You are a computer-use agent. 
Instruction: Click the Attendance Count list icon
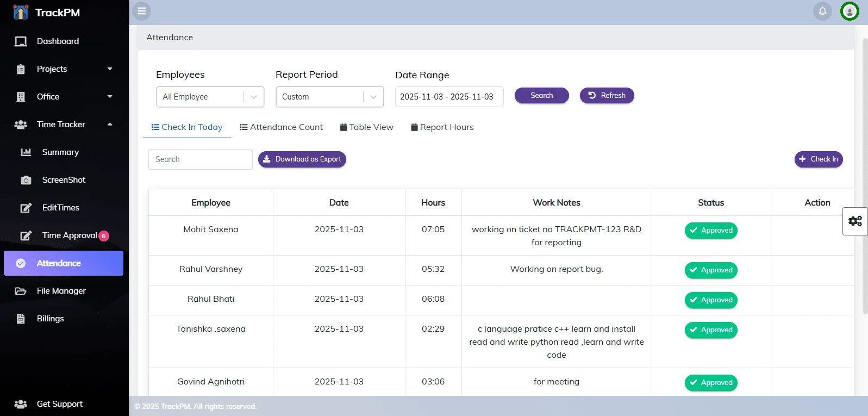coord(243,127)
